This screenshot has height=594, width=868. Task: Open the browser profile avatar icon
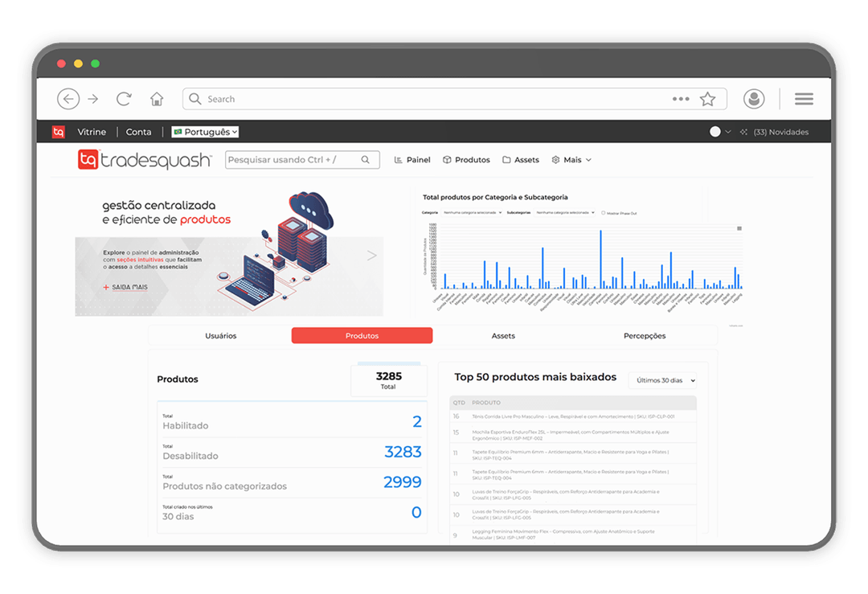[x=754, y=99]
